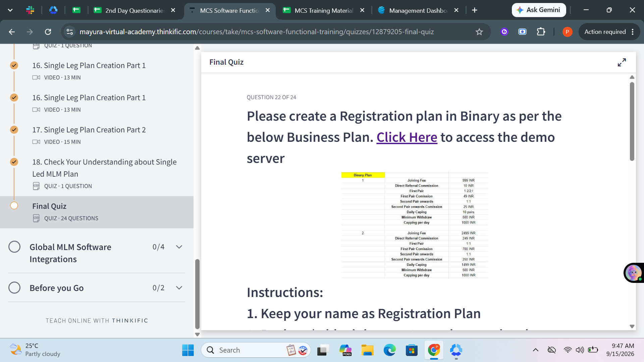Open the Click Here demo server link
Screen dimensions: 644x362
click(x=407, y=137)
